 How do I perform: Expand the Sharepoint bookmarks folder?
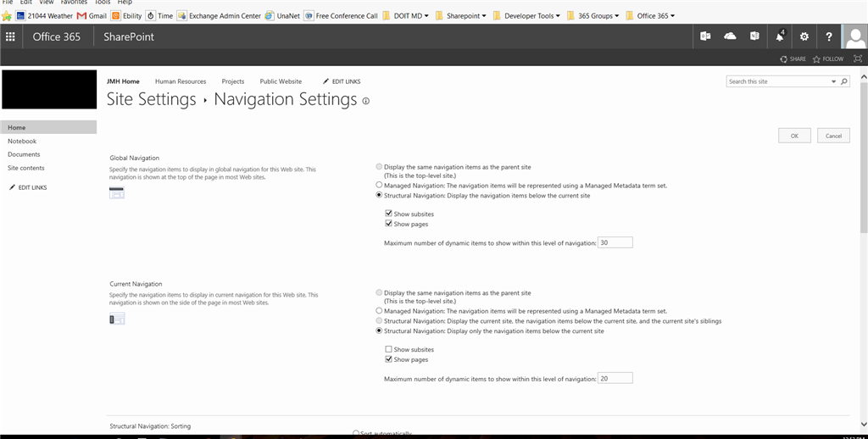tap(461, 16)
